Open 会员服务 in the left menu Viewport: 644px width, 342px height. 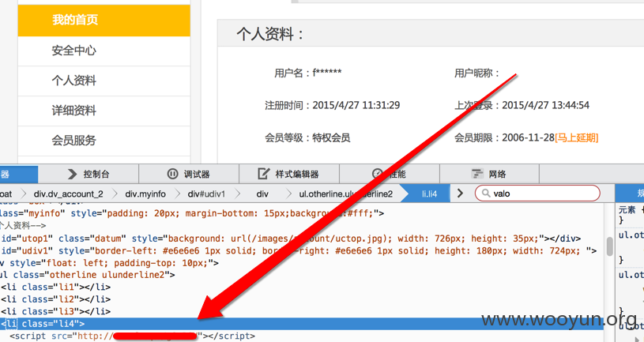[x=104, y=141]
